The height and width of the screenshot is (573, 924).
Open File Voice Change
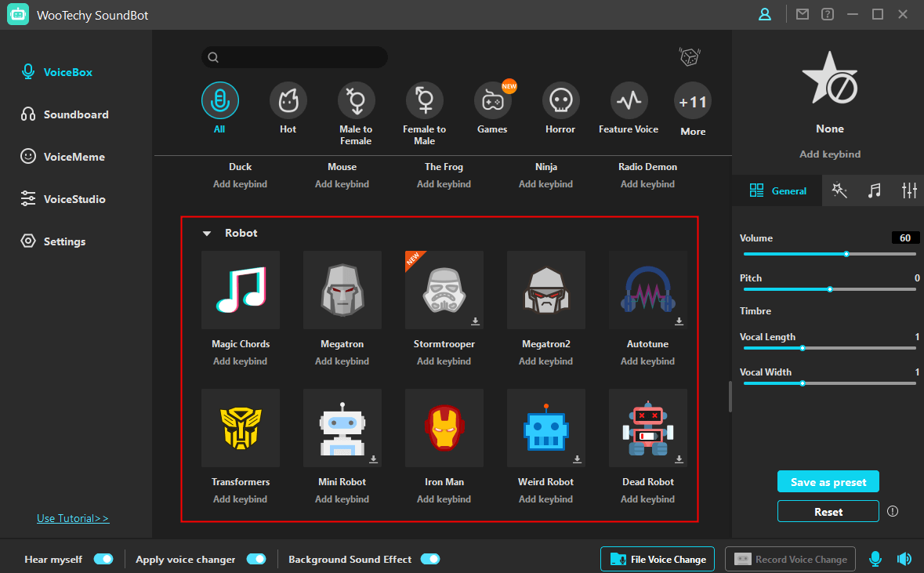click(658, 559)
